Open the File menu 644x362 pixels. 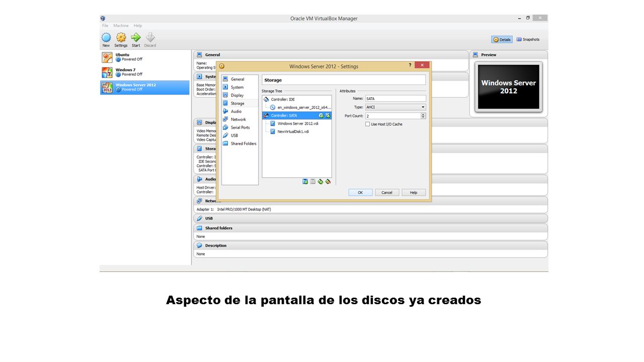105,26
